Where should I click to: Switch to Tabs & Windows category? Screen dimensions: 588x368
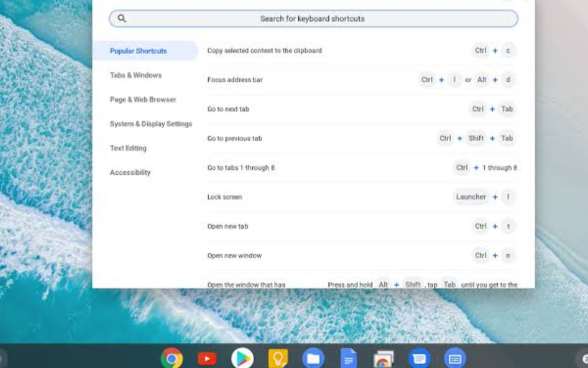(136, 75)
